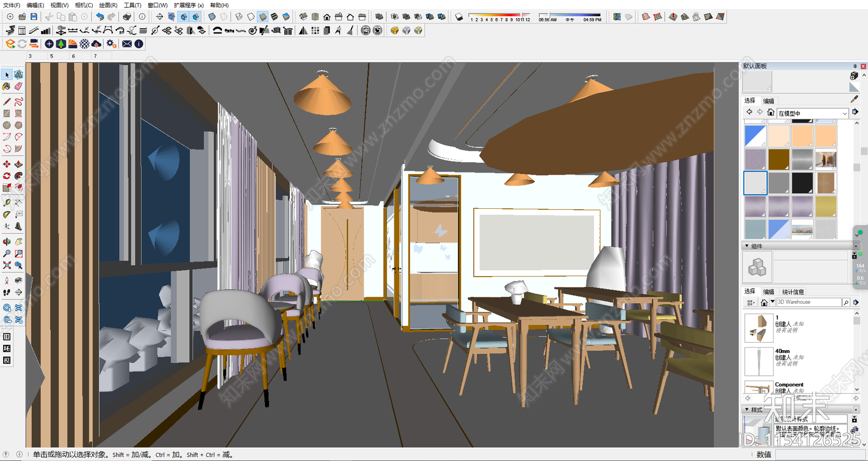
Task: Switch to Front view house icon
Action: click(x=327, y=17)
